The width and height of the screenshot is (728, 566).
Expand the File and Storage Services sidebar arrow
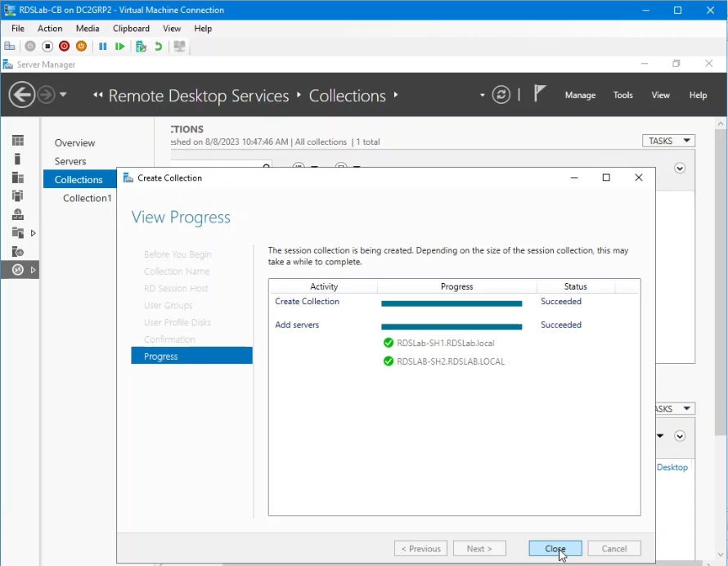coord(33,233)
